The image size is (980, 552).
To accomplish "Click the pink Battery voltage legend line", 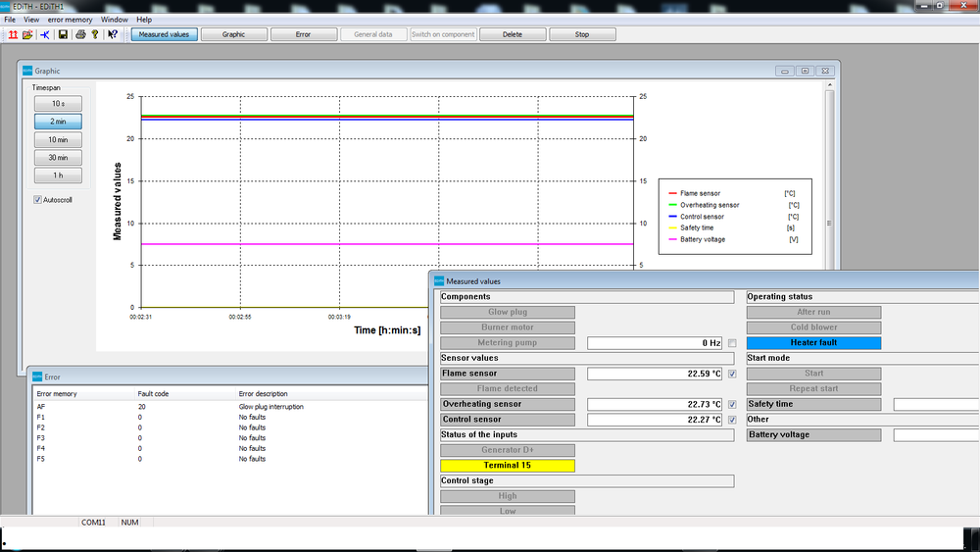I will tap(672, 239).
